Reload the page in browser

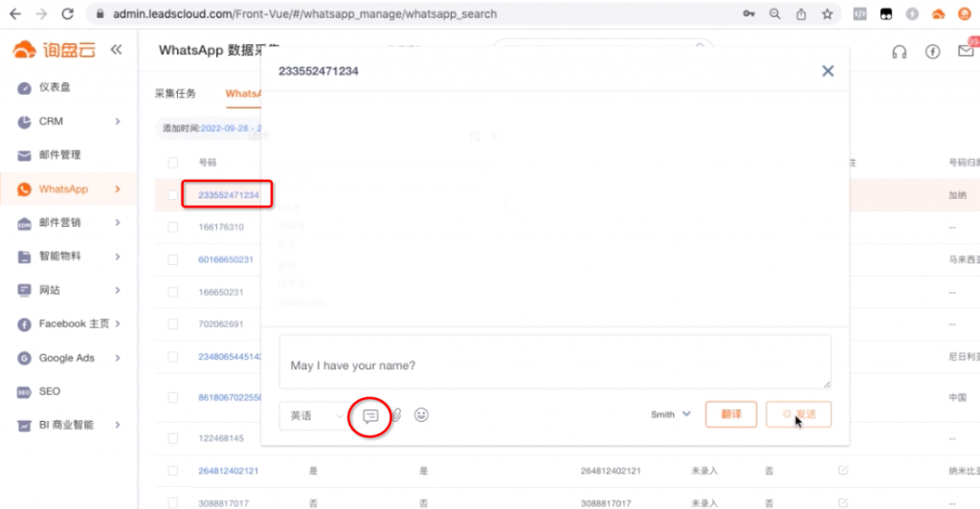[68, 13]
